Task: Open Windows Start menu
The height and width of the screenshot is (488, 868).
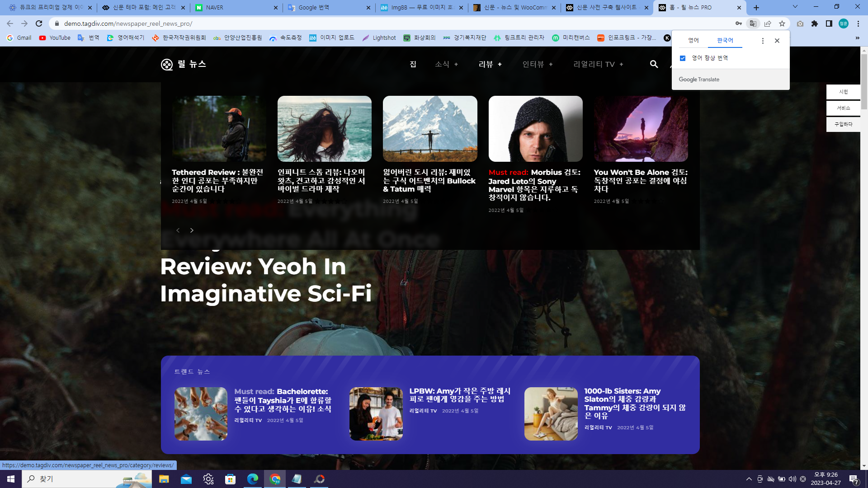Action: tap(11, 479)
